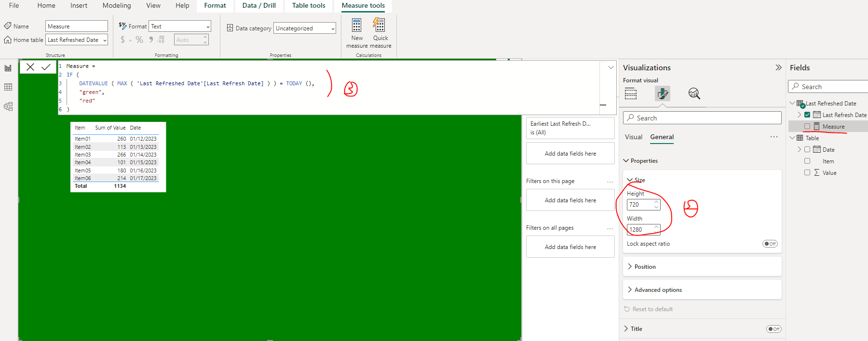The height and width of the screenshot is (341, 868).
Task: Toggle thousands separator comma icon
Action: coord(151,39)
